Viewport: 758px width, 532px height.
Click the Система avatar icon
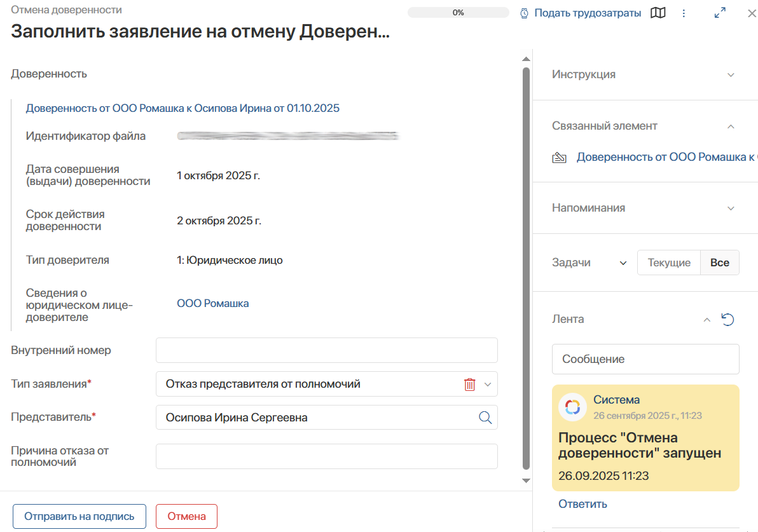(572, 407)
